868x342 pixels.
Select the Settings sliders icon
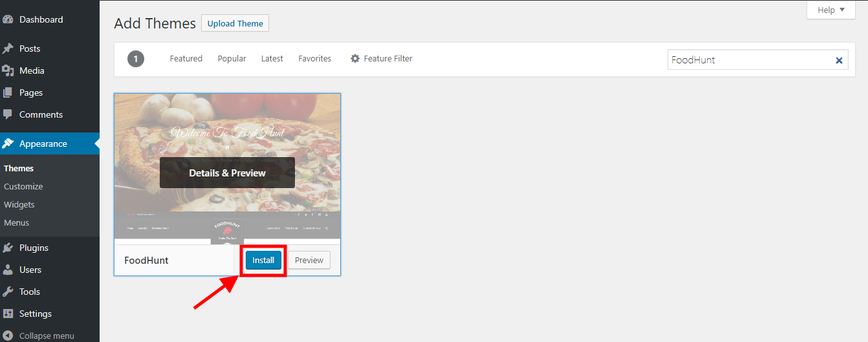[x=8, y=314]
